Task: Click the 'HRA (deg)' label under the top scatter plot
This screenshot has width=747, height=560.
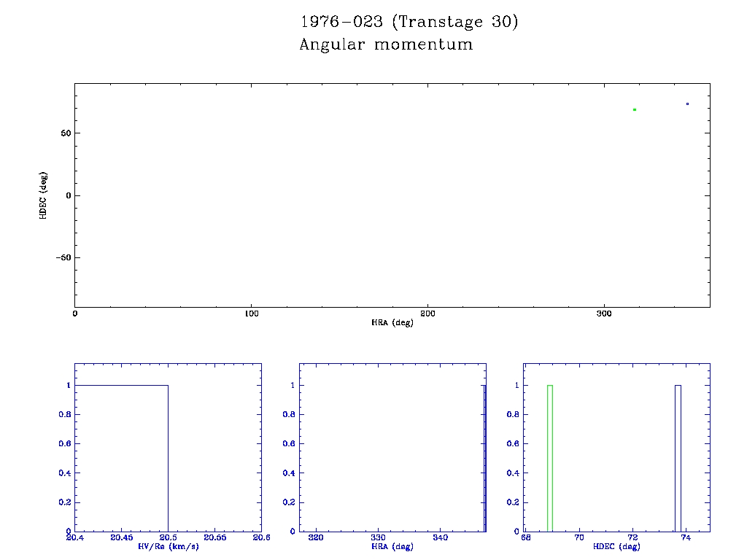Action: 392,322
